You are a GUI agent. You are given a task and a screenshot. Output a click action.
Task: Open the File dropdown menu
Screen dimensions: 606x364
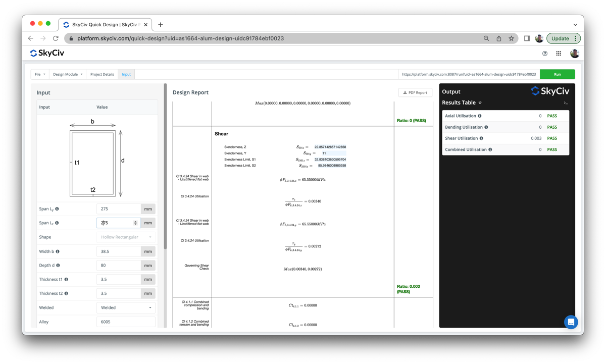39,74
